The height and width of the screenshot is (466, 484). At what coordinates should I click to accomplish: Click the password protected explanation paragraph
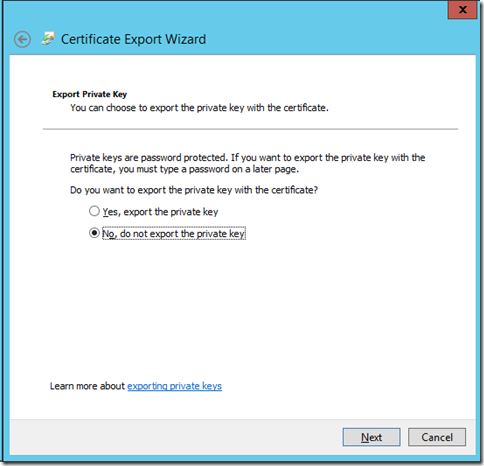[x=247, y=163]
